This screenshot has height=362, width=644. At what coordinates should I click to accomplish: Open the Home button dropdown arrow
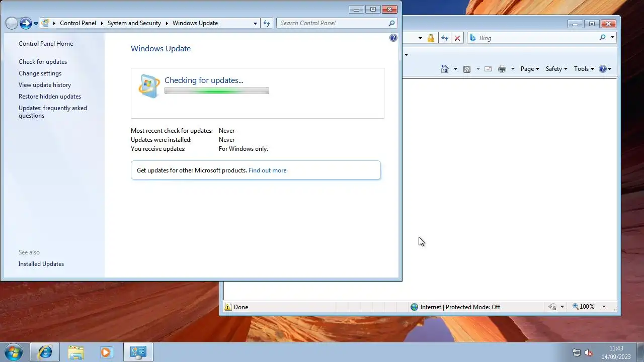(x=455, y=69)
